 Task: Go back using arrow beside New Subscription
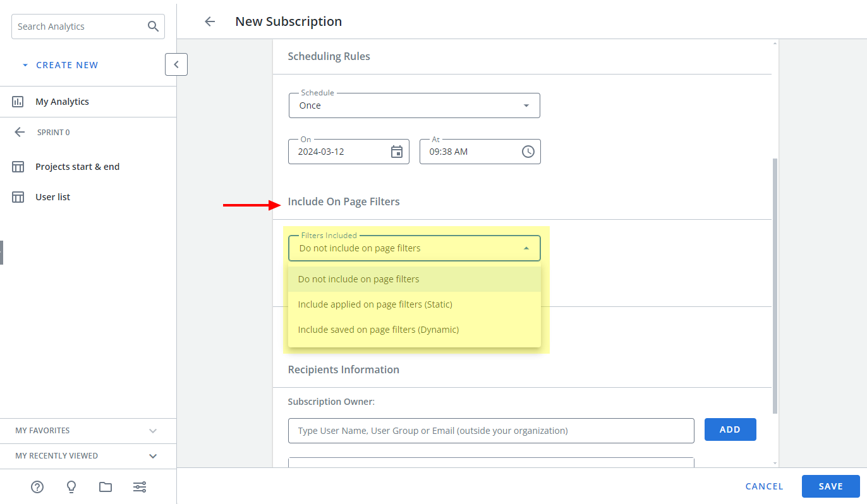pos(209,21)
